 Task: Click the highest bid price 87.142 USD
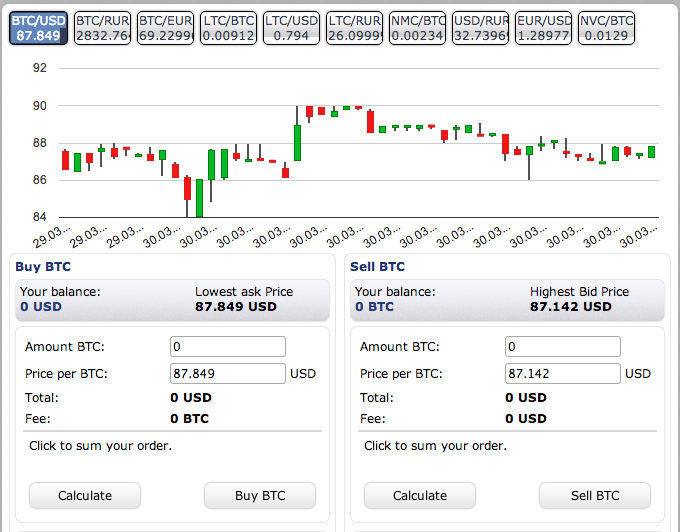point(571,307)
